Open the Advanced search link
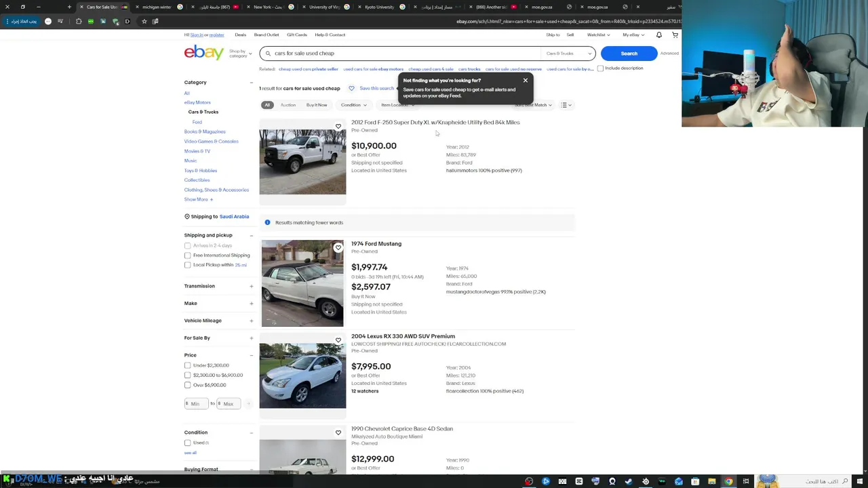This screenshot has height=488, width=868. click(x=669, y=53)
